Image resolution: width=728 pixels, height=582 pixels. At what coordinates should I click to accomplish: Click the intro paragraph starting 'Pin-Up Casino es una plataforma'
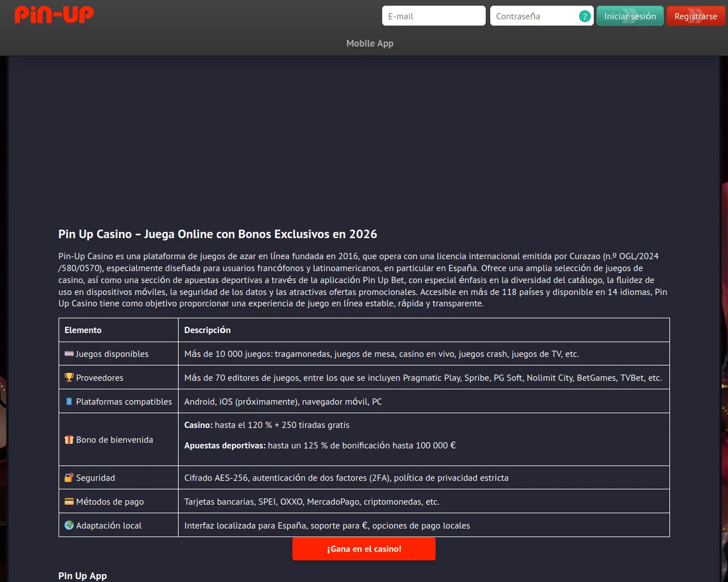(363, 280)
